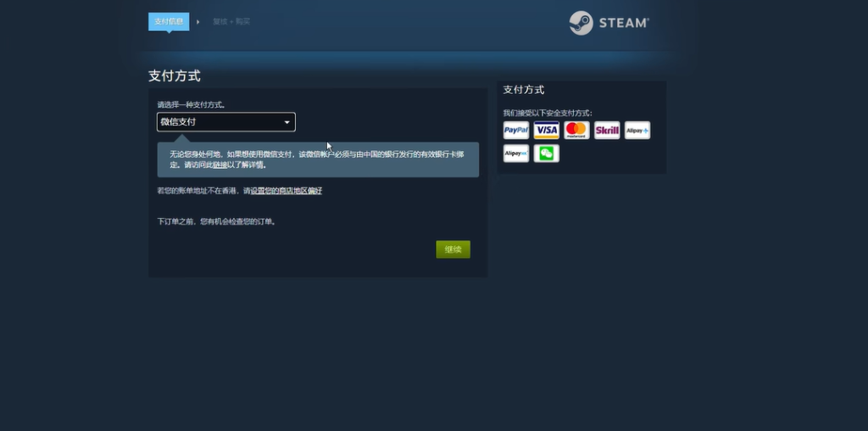Click the Skrill payment logo
Viewport: 868px width, 431px height.
pos(607,130)
